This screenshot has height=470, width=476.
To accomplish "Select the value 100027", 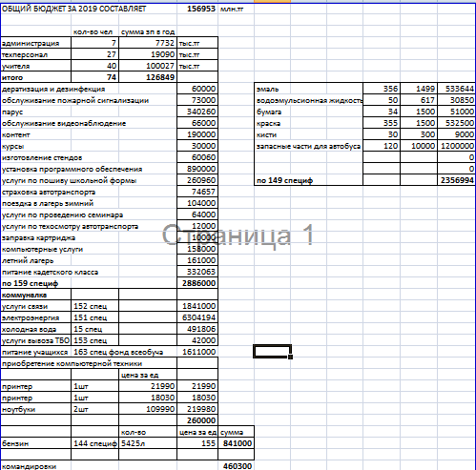I will click(148, 66).
